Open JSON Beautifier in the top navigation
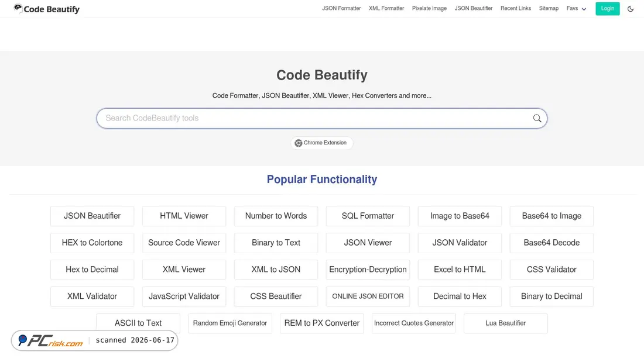Image resolution: width=644 pixels, height=362 pixels. pyautogui.click(x=473, y=8)
